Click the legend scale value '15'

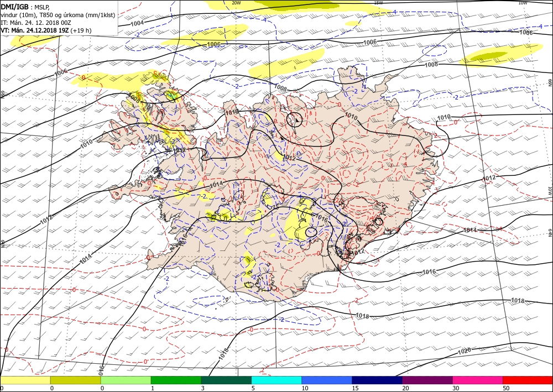point(355,389)
